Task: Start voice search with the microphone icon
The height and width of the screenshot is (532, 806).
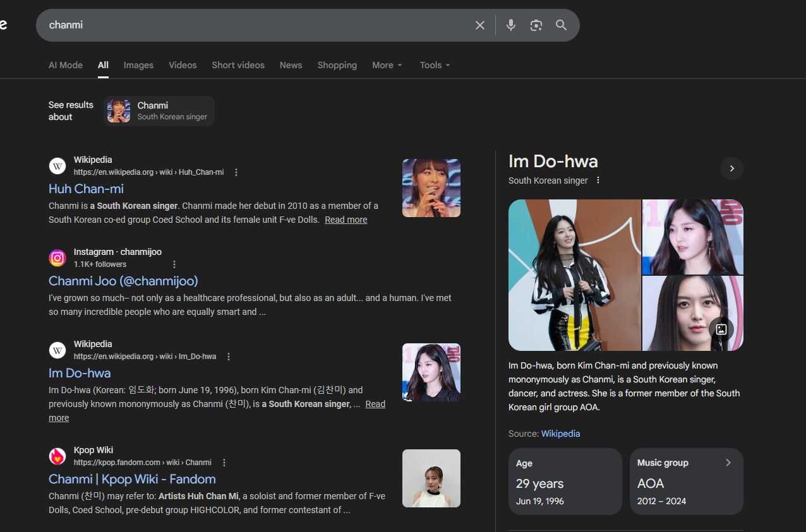Action: click(511, 25)
